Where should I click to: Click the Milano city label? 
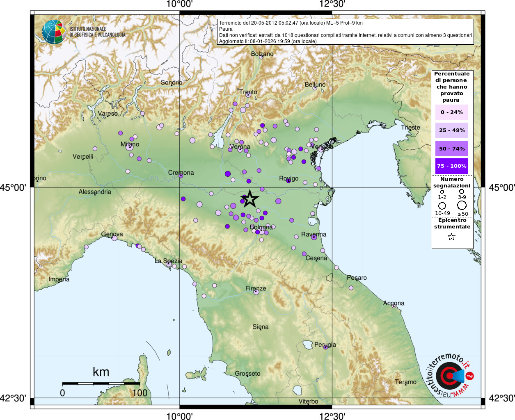tap(130, 144)
